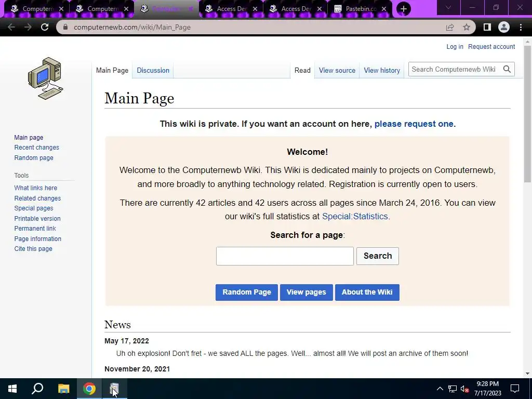This screenshot has width=532, height=399.
Task: Select the Read tab
Action: point(302,70)
